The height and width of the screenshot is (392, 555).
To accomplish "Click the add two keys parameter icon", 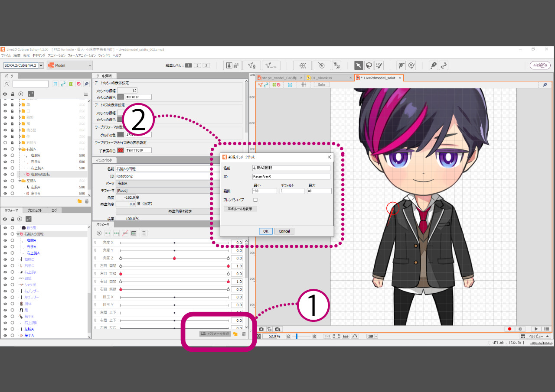I will tap(108, 233).
